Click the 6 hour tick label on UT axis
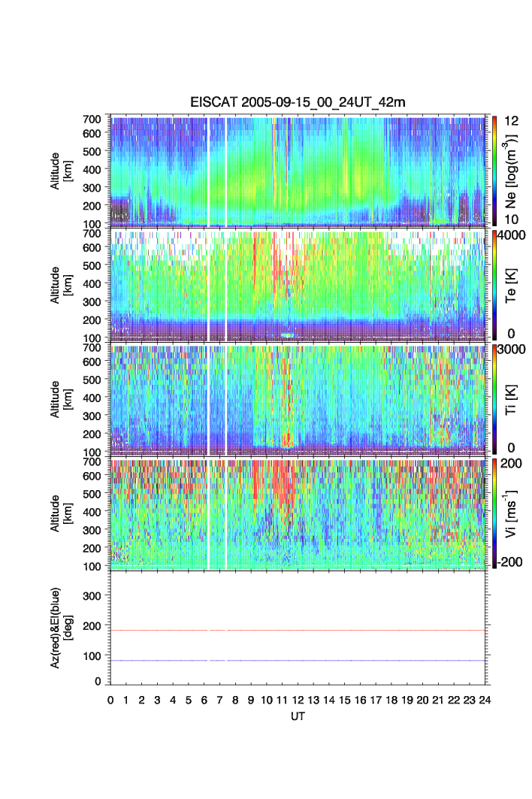 [204, 700]
